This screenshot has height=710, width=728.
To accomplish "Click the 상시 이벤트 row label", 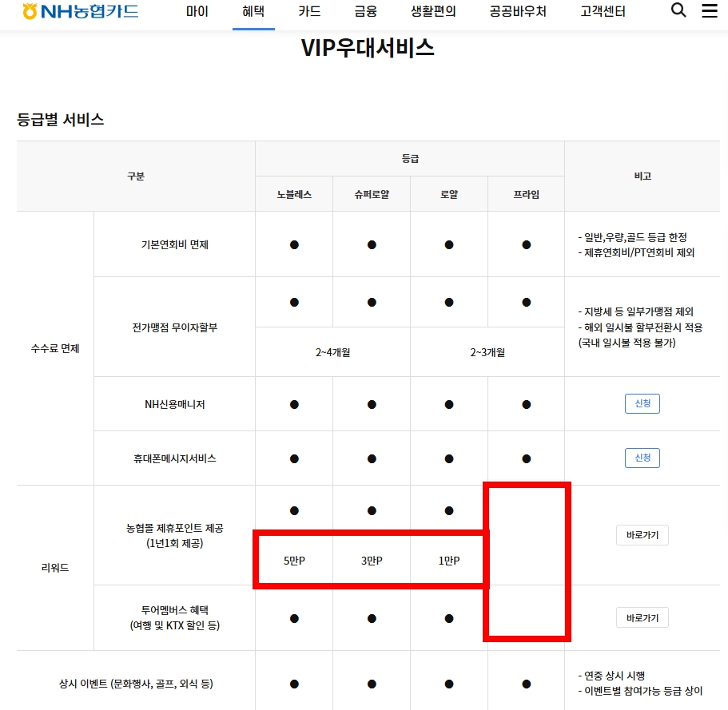I will pyautogui.click(x=136, y=684).
